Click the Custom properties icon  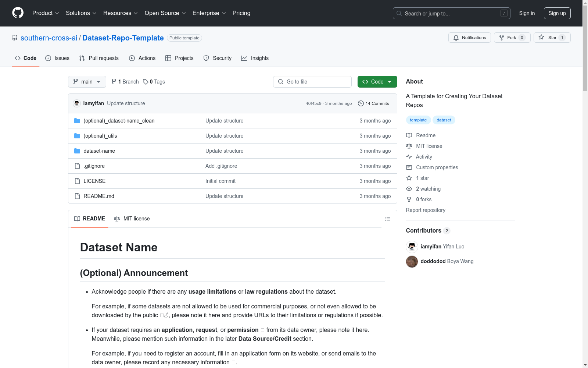tap(409, 167)
